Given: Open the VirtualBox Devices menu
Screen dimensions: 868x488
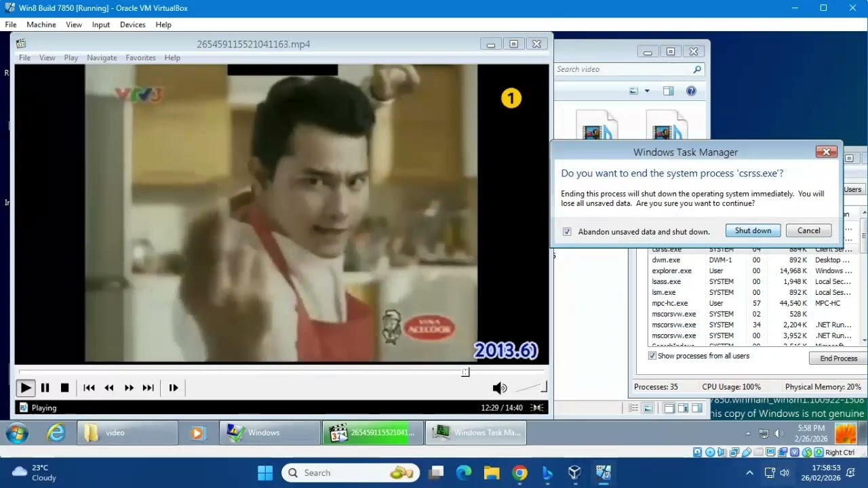Looking at the screenshot, I should [x=133, y=24].
